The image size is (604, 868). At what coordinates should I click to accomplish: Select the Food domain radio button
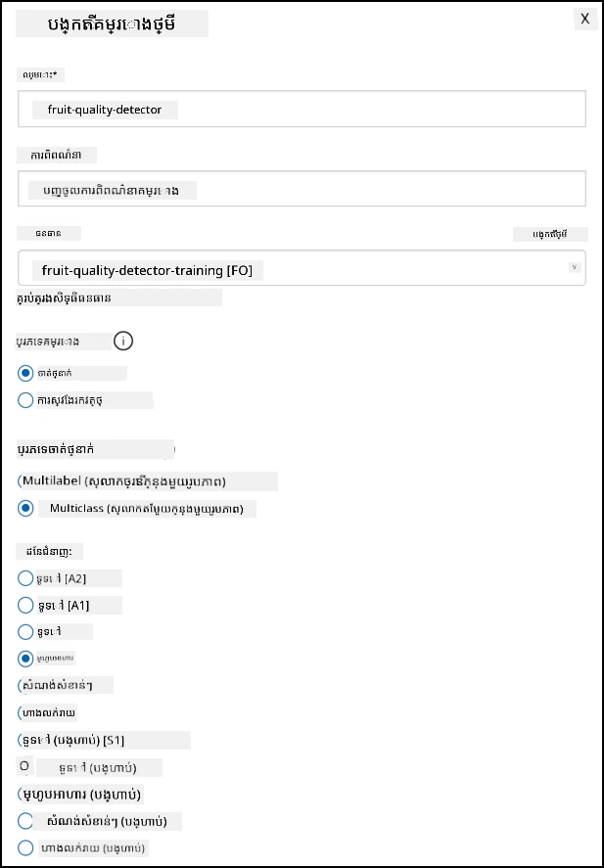[x=25, y=659]
